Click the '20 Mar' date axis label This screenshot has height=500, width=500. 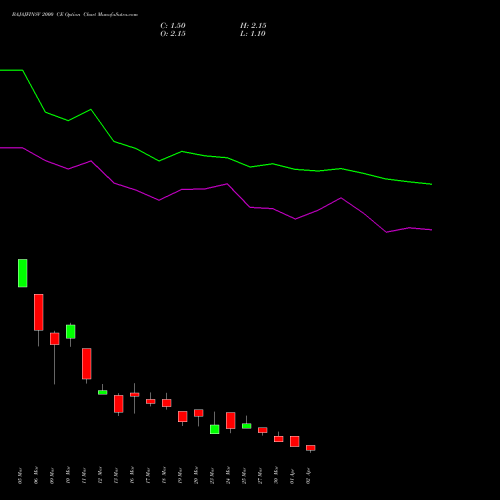pyautogui.click(x=196, y=475)
